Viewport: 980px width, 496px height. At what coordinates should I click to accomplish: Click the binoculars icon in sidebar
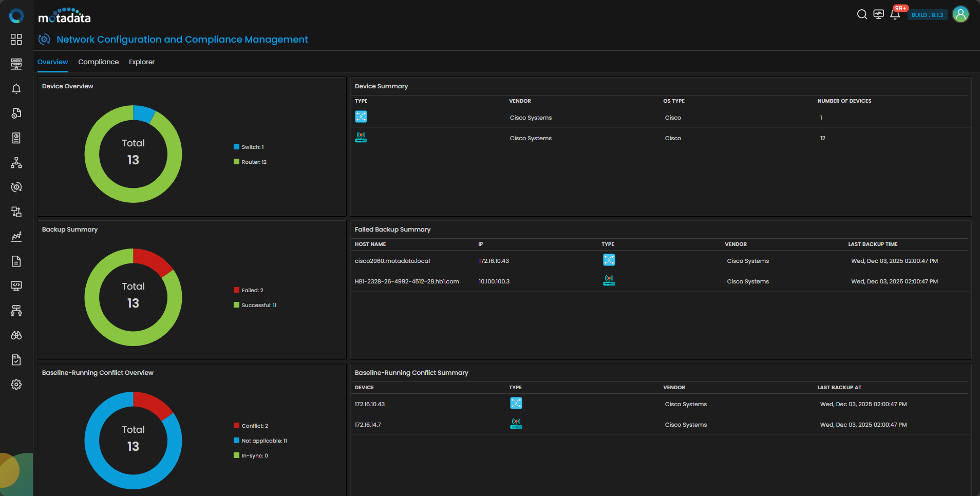point(16,335)
